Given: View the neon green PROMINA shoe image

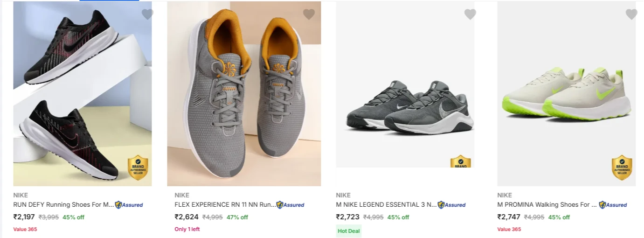Looking at the screenshot, I should pyautogui.click(x=567, y=94).
